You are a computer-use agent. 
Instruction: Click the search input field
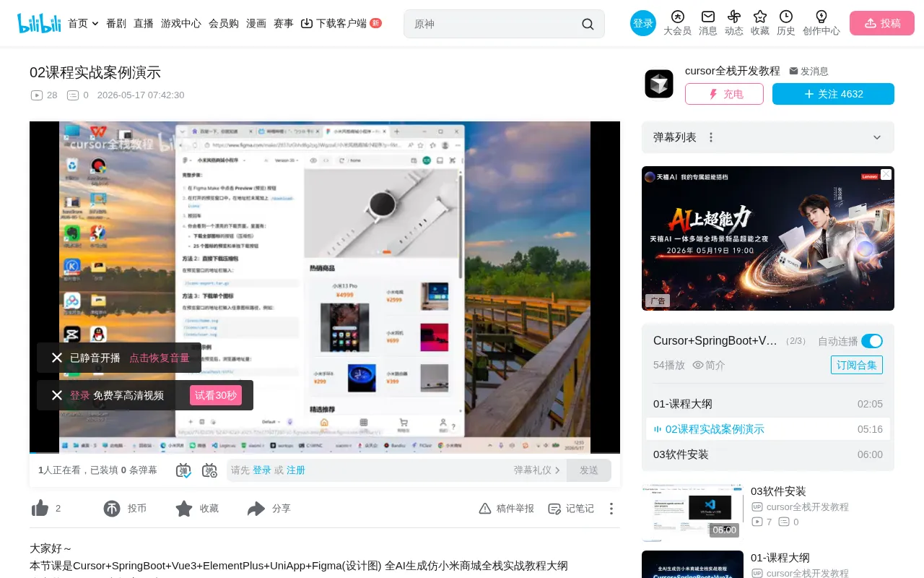coord(495,24)
